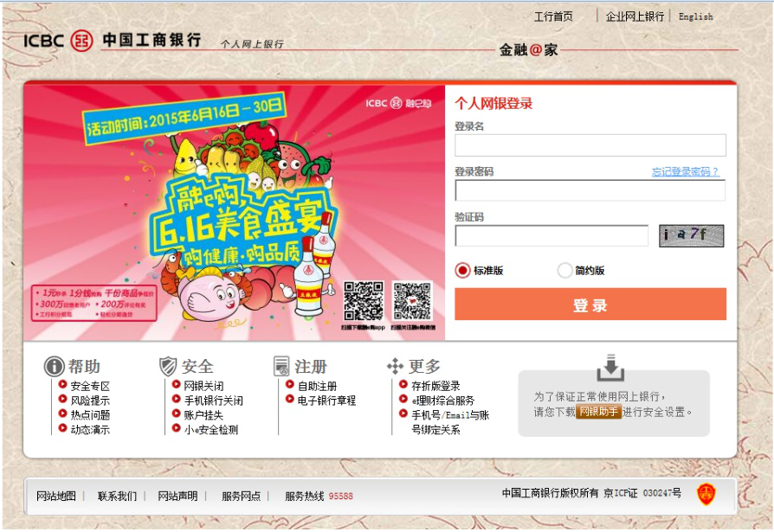Screen dimensions: 774x532
Task: Focus the 验证码 input field
Action: 551,235
